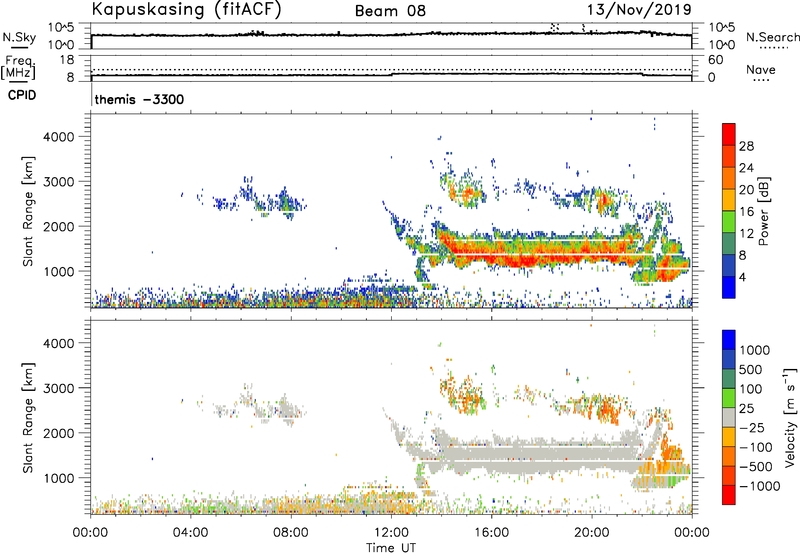Select the N.Sky legend label

pos(19,37)
